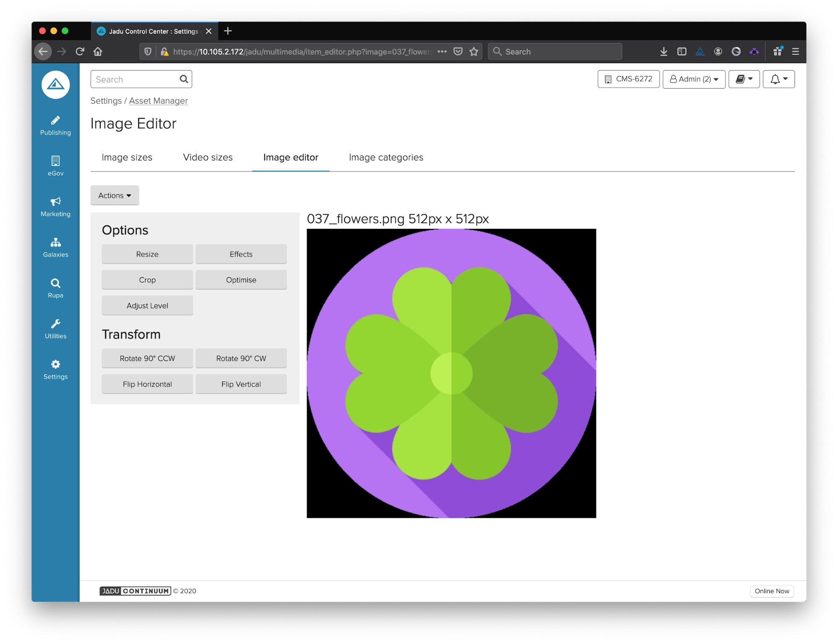
Task: Switch to the Image sizes tab
Action: (127, 158)
